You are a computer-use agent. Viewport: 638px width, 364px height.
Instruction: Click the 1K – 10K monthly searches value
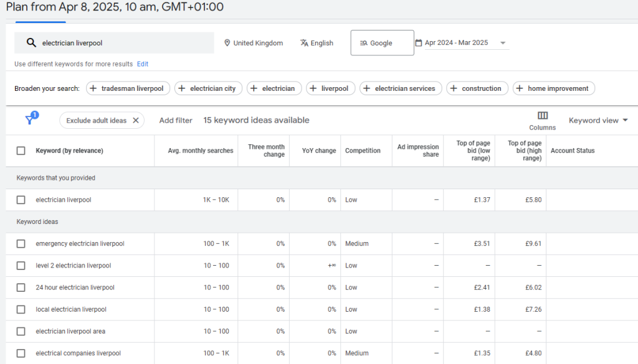coord(216,200)
